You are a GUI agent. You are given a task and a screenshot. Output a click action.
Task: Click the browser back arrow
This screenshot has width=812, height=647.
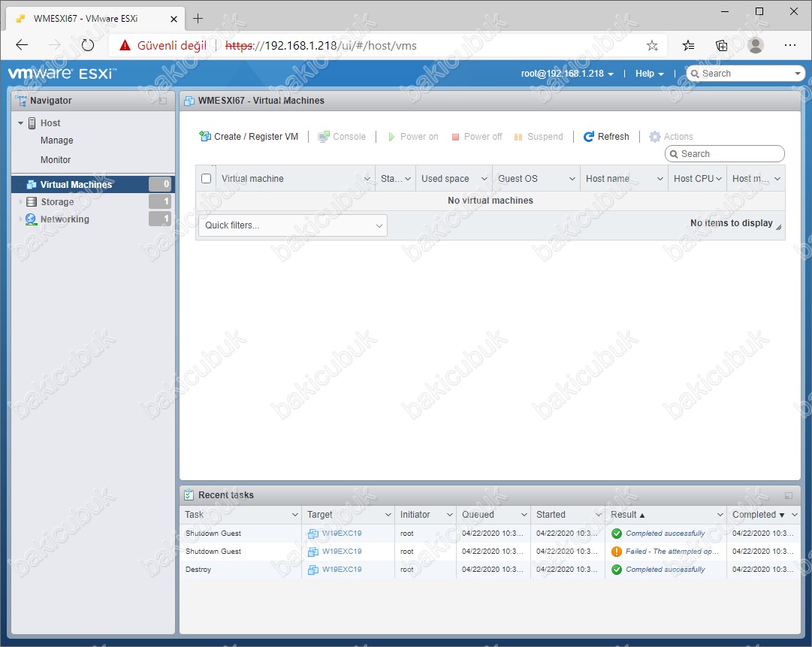pos(22,45)
